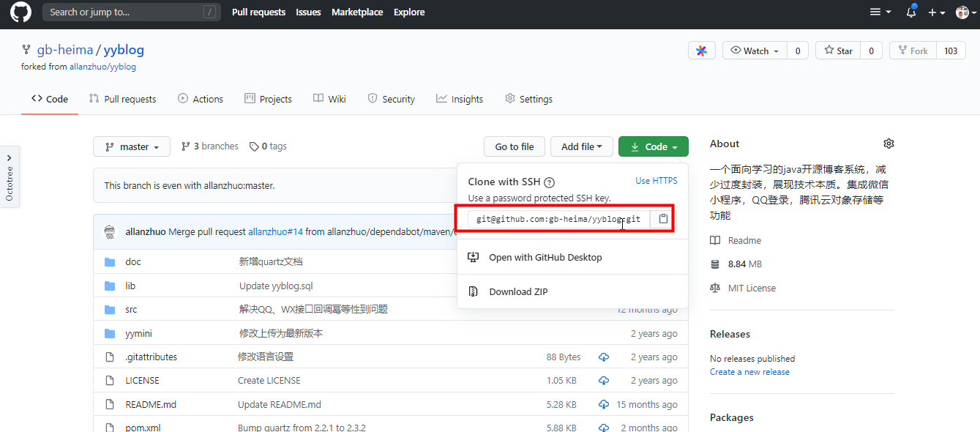
Task: Expand the master branch dropdown
Action: coord(132,146)
